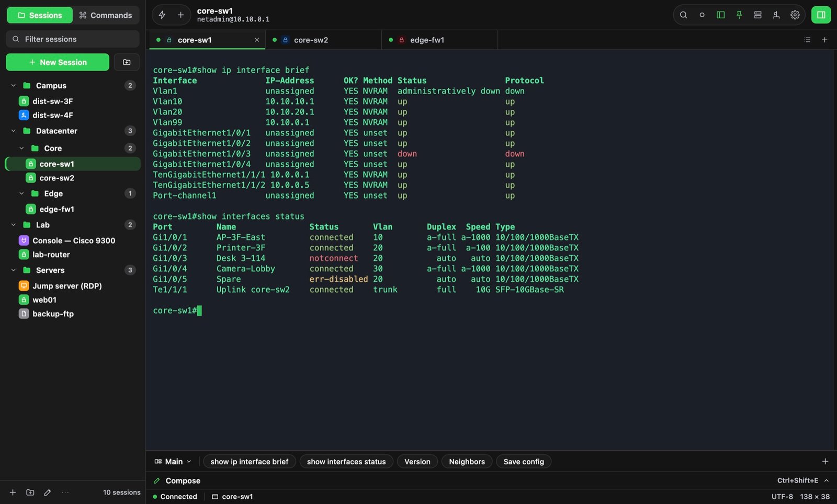Add new tab with plus beside tab list

(x=824, y=40)
